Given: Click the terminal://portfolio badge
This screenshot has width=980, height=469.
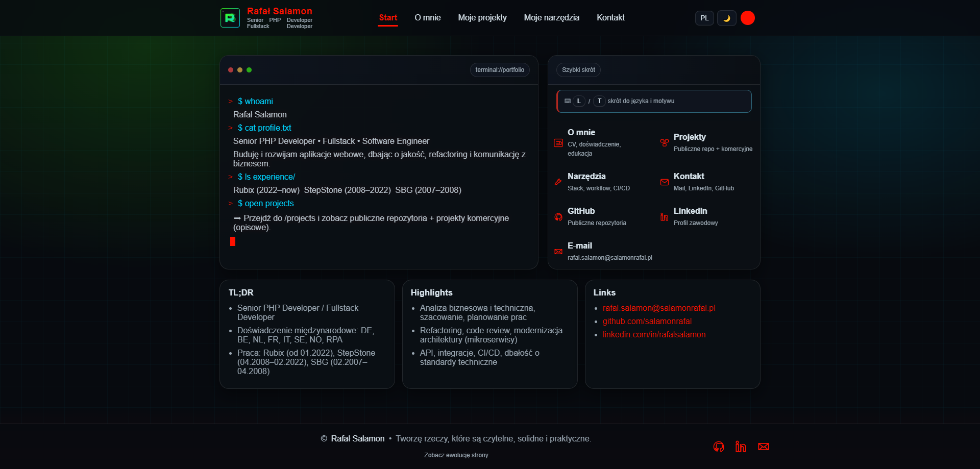Looking at the screenshot, I should coord(500,70).
